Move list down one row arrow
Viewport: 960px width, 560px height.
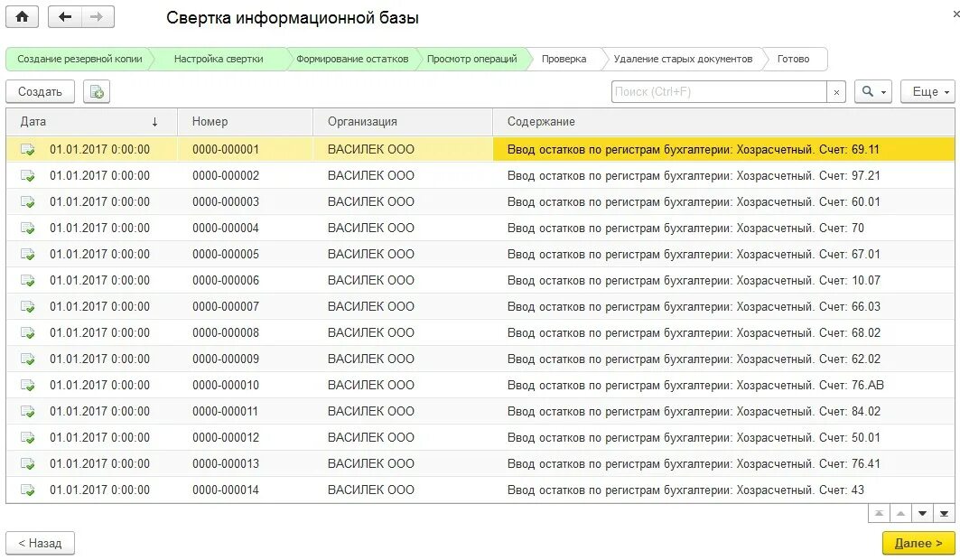tap(922, 514)
